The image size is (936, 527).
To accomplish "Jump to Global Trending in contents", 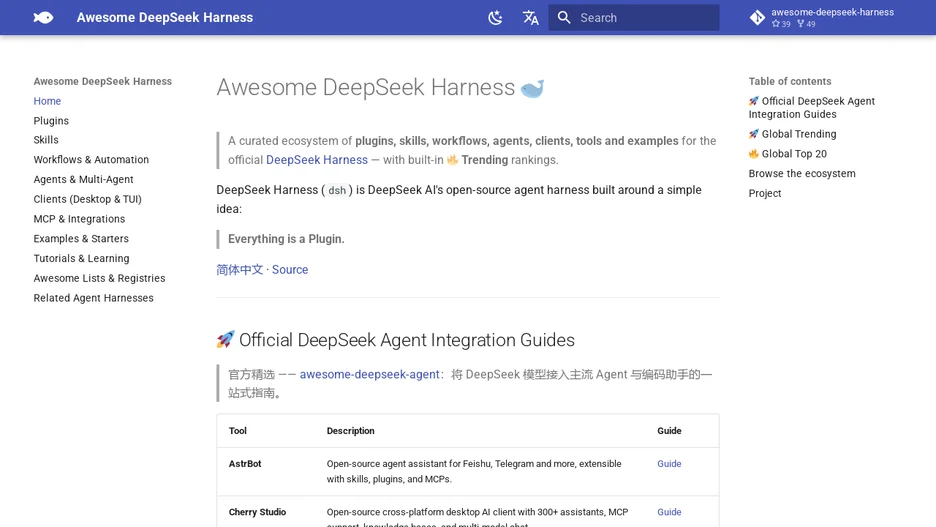I will tap(792, 134).
